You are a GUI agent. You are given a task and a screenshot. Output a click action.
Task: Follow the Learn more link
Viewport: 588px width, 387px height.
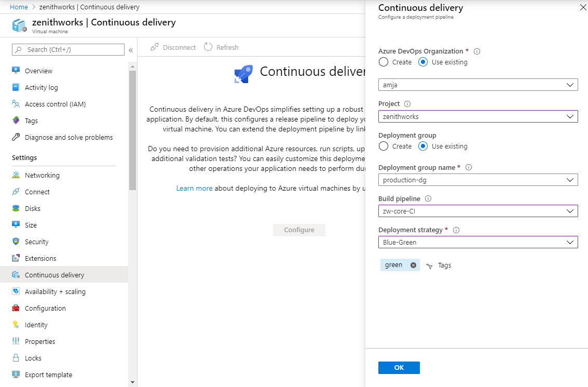(x=194, y=188)
